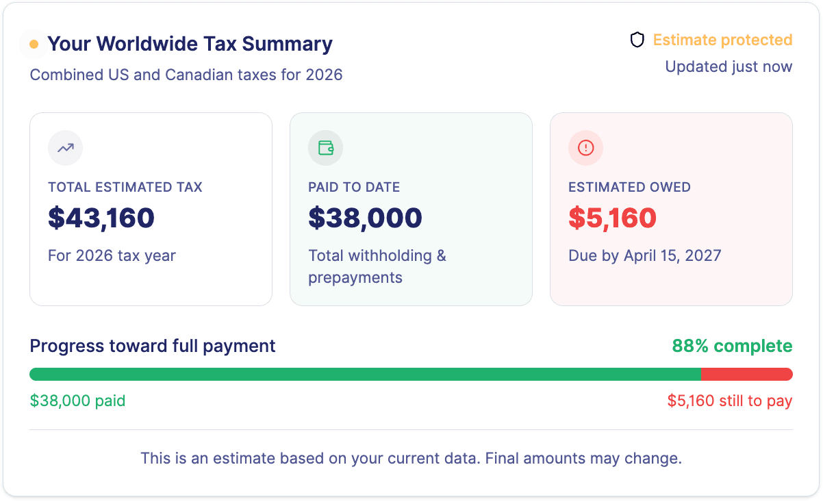Click the shield icon beside Estimate protected
823x504 pixels.
(637, 40)
